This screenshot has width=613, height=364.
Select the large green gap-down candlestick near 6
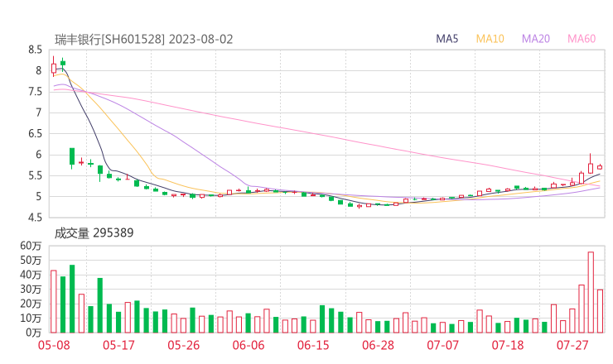(72, 157)
